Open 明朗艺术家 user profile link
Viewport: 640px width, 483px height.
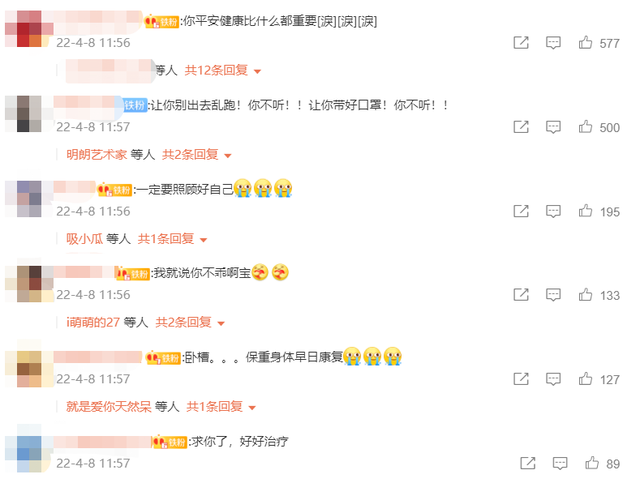(x=97, y=155)
